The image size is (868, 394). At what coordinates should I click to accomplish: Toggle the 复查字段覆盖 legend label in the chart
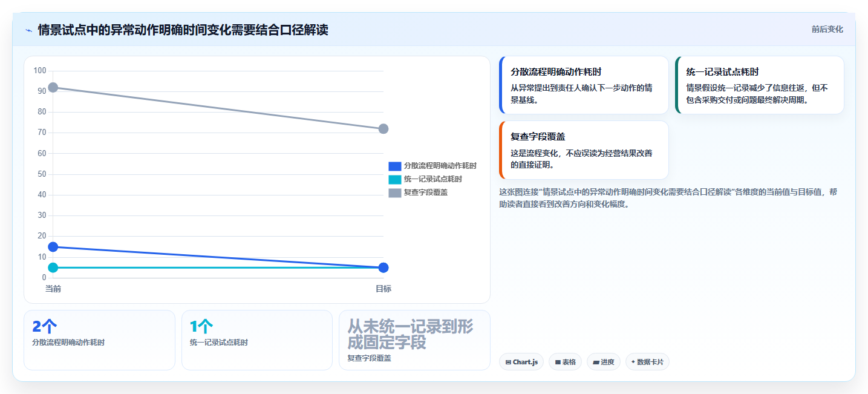click(x=426, y=192)
